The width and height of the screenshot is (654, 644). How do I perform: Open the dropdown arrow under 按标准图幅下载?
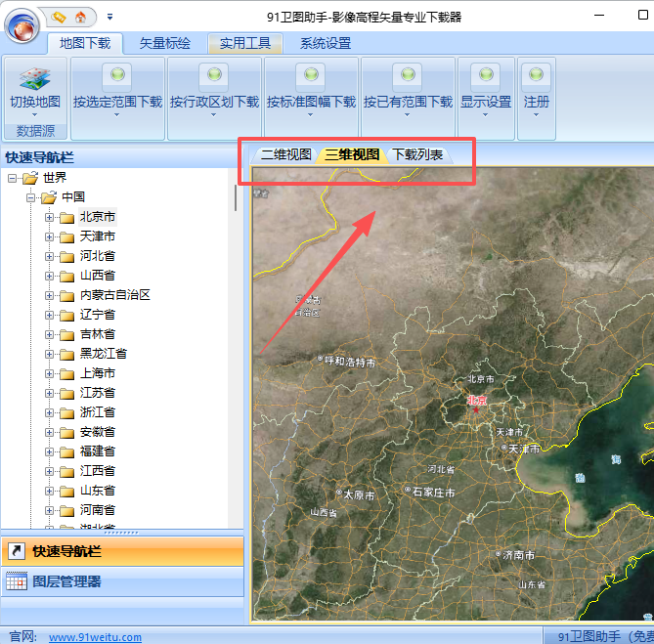click(x=310, y=115)
